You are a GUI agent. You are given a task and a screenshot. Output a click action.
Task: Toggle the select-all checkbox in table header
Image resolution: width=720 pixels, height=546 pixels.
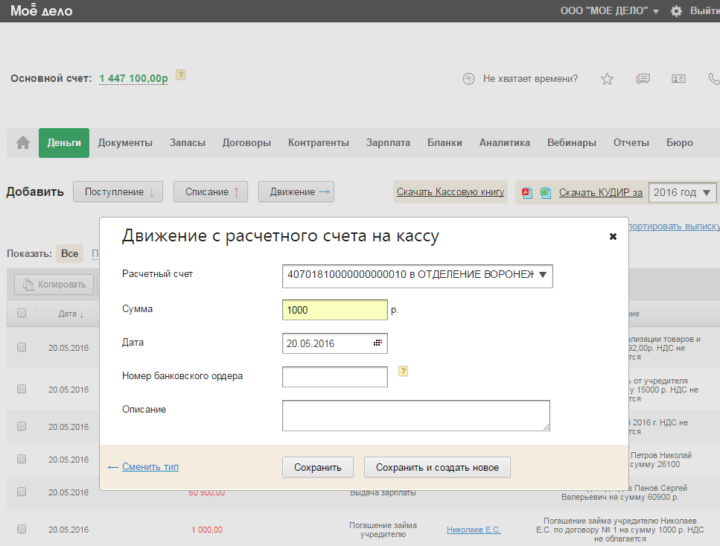(x=21, y=314)
